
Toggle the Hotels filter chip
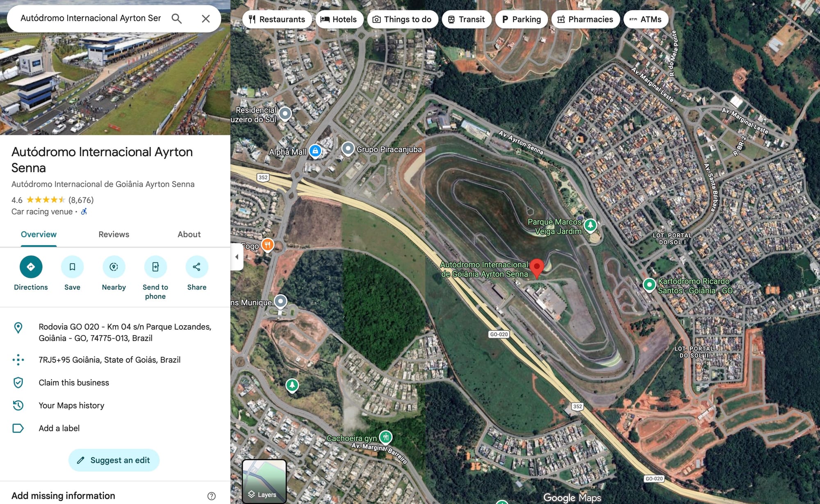(339, 19)
